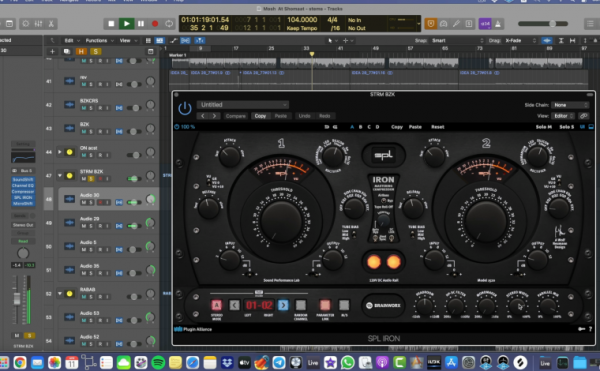The width and height of the screenshot is (600, 371).
Task: Open the help question mark in plugin footer
Action: point(590,329)
